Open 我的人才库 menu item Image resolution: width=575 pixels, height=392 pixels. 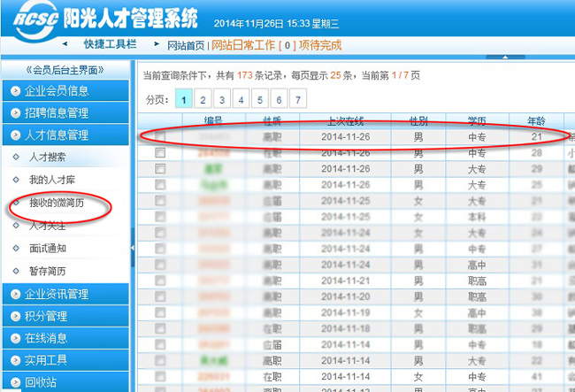click(53, 181)
